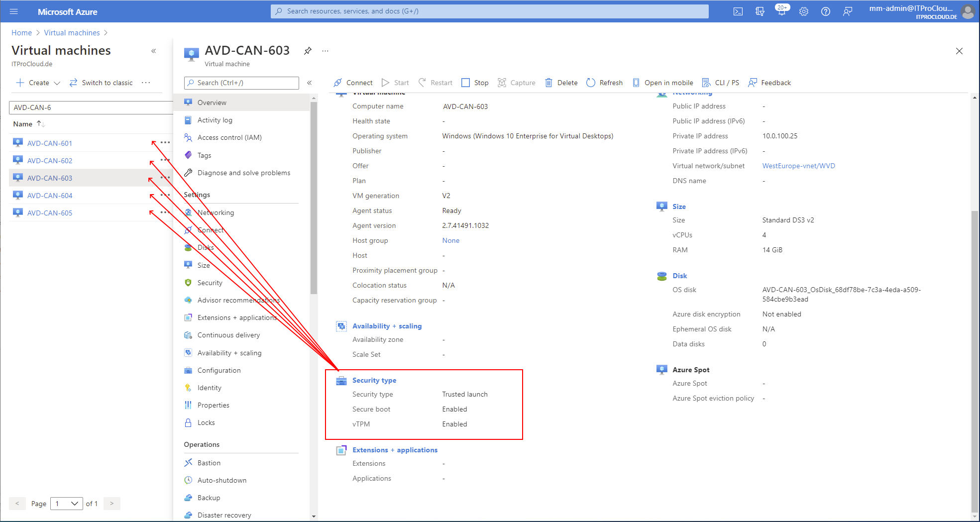Sort the list by Name column
The width and height of the screenshot is (980, 522).
coord(29,124)
